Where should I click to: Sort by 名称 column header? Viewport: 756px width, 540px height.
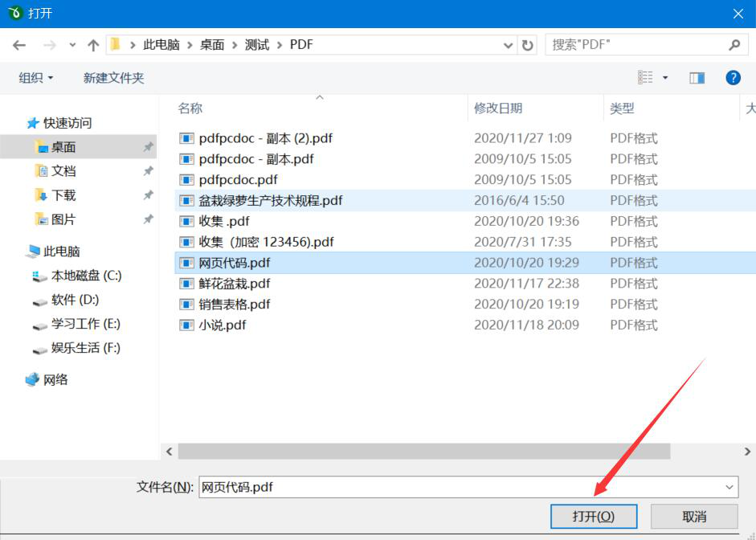tap(190, 108)
